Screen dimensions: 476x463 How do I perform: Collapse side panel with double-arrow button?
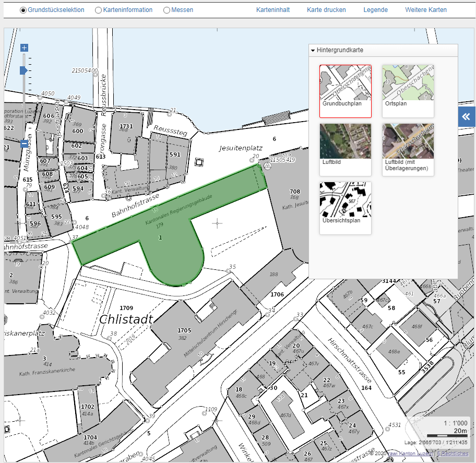tap(466, 117)
